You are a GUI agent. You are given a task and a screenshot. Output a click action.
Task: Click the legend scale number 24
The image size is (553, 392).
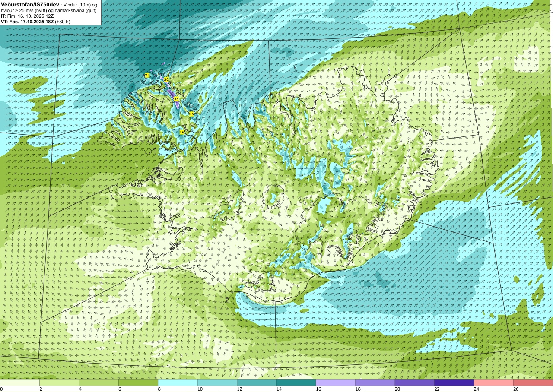click(x=477, y=389)
